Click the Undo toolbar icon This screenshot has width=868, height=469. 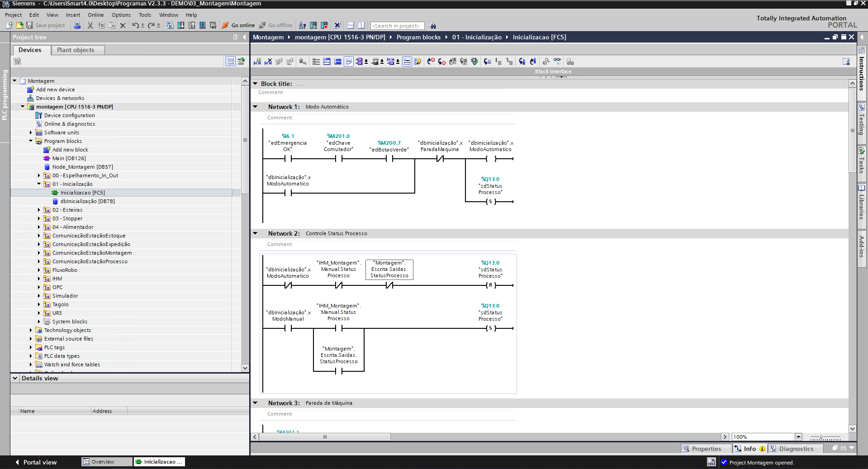[137, 26]
